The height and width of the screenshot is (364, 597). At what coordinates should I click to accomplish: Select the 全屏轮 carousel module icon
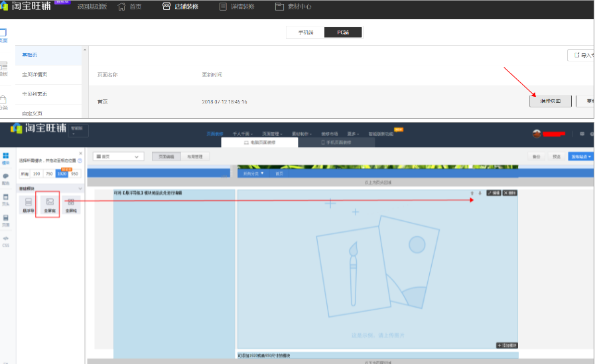click(x=70, y=204)
